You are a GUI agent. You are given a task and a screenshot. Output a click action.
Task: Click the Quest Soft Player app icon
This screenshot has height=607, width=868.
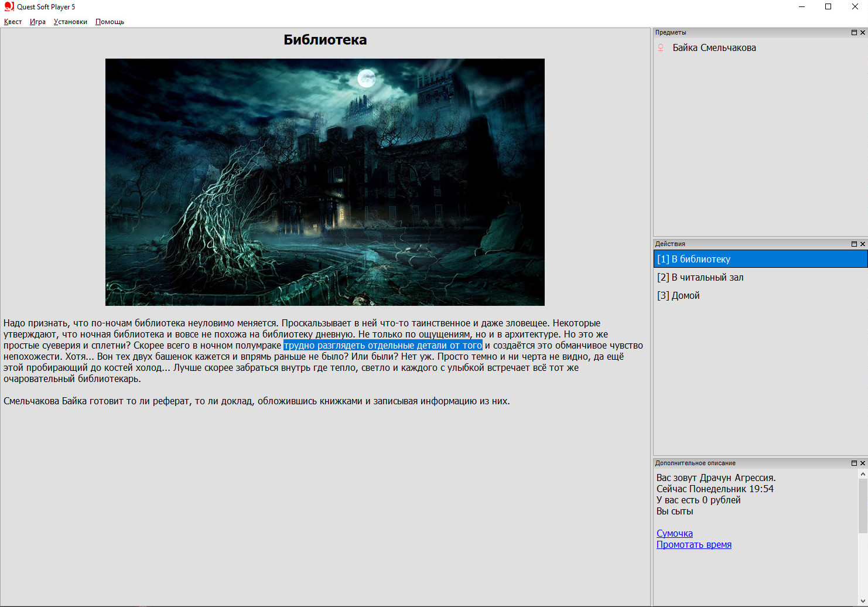pyautogui.click(x=9, y=6)
